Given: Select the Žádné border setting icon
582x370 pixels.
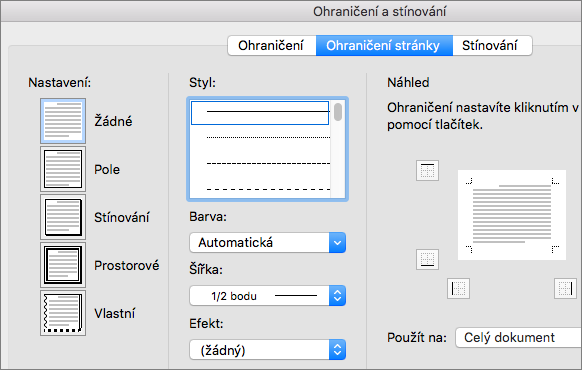Looking at the screenshot, I should point(63,121).
